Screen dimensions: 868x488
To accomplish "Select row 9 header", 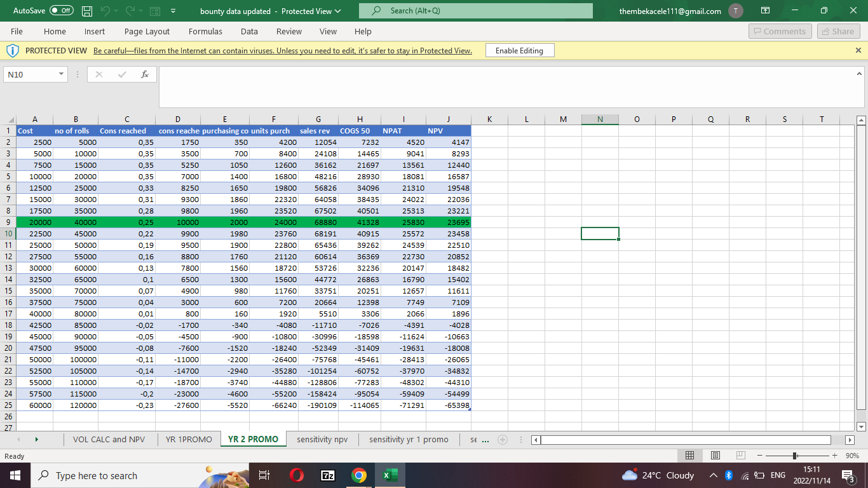I will point(8,222).
